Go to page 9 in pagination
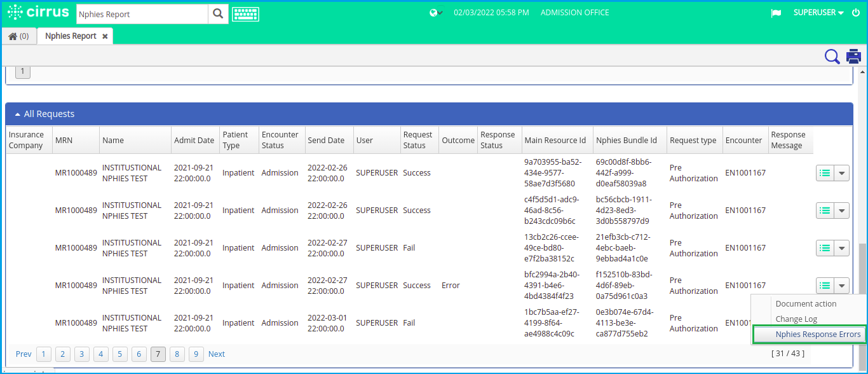This screenshot has height=374, width=868. click(196, 354)
